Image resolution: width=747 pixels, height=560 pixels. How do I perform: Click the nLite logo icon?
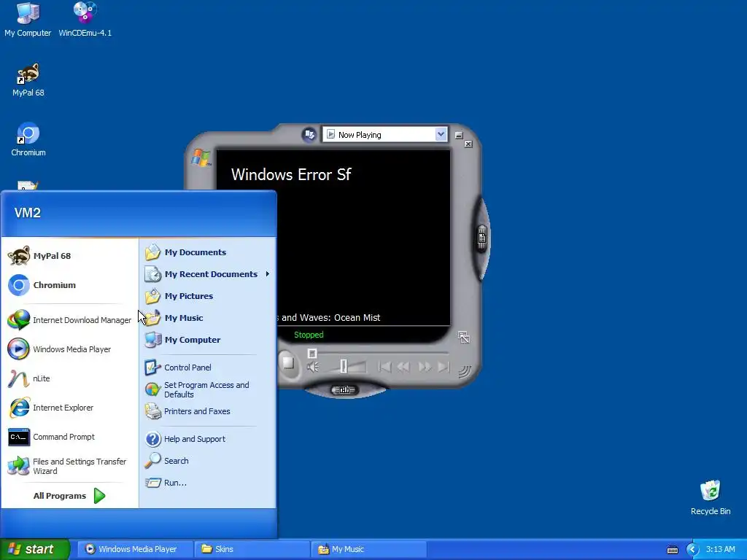(18, 378)
